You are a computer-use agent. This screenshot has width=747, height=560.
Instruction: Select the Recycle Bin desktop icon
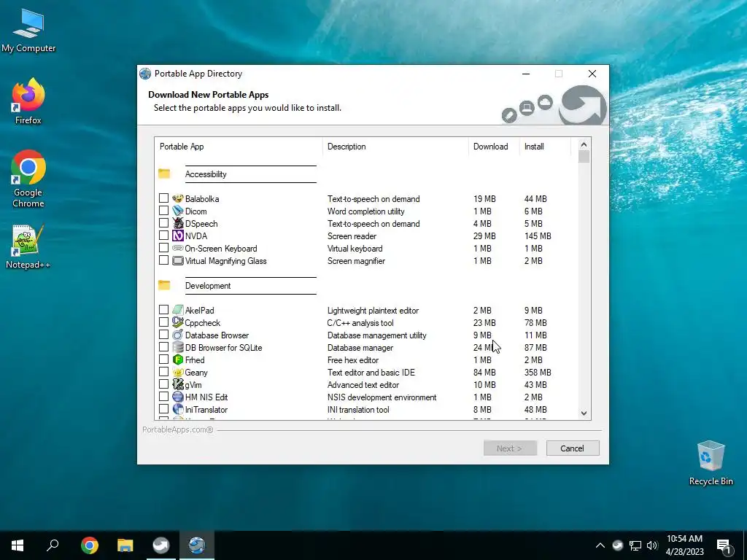711,463
